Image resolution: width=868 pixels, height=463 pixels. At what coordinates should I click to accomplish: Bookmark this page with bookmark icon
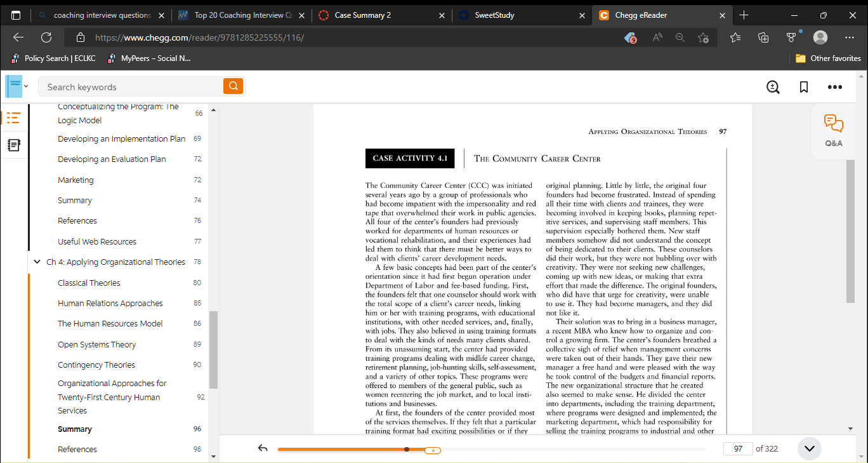click(804, 87)
